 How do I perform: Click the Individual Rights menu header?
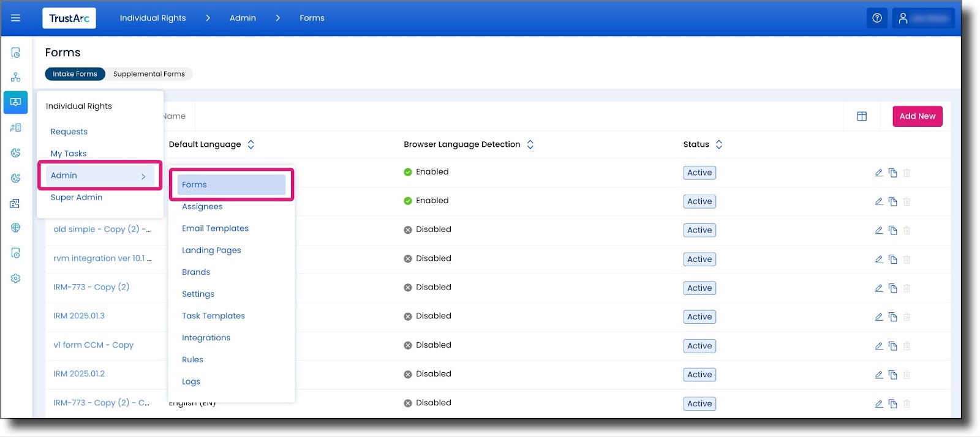(x=79, y=106)
